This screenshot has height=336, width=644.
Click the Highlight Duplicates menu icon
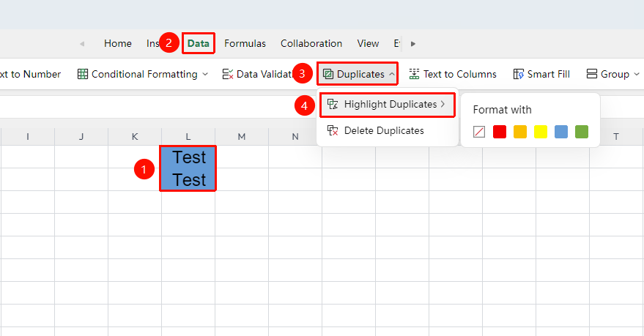[x=333, y=104]
